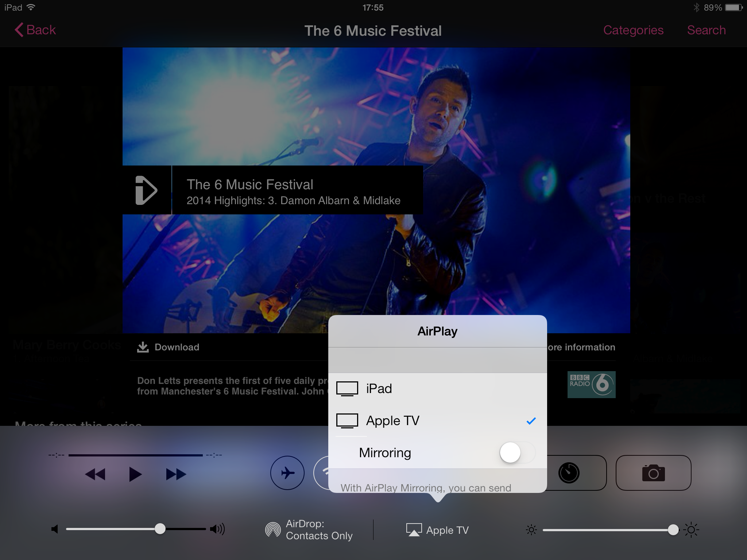Tap the volume mute speaker icon
This screenshot has height=560, width=747.
point(55,529)
